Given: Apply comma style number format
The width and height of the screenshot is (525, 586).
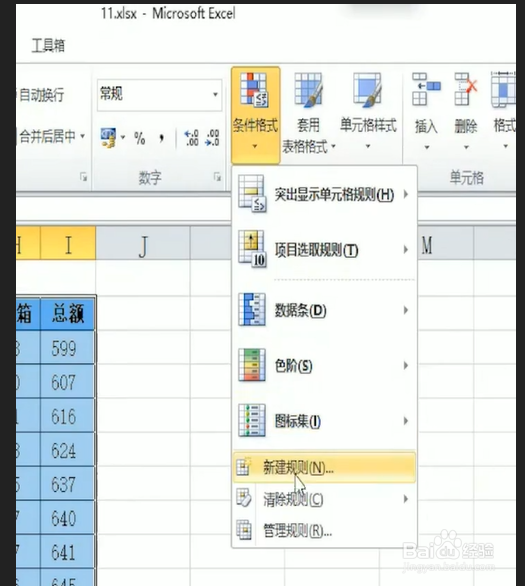Looking at the screenshot, I should coord(161,139).
